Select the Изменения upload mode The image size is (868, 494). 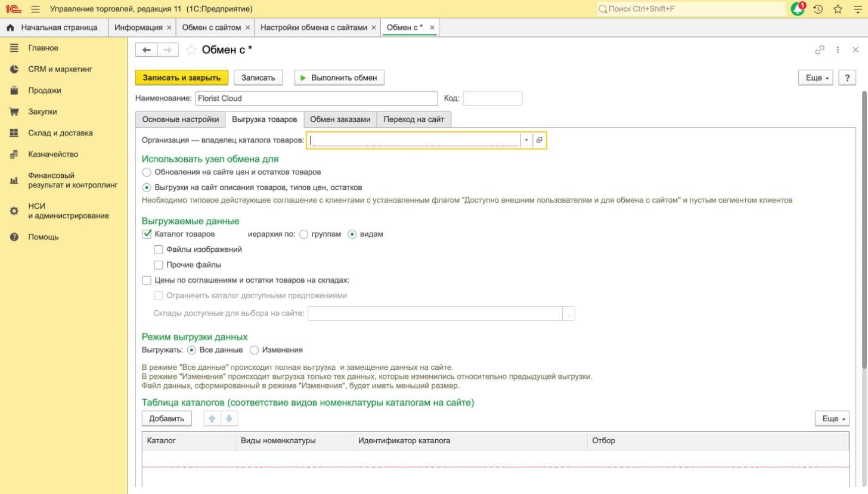click(x=254, y=350)
